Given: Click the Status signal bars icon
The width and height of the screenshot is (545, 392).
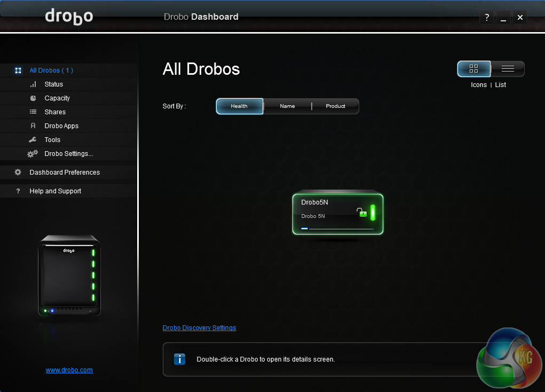Looking at the screenshot, I should [x=33, y=84].
